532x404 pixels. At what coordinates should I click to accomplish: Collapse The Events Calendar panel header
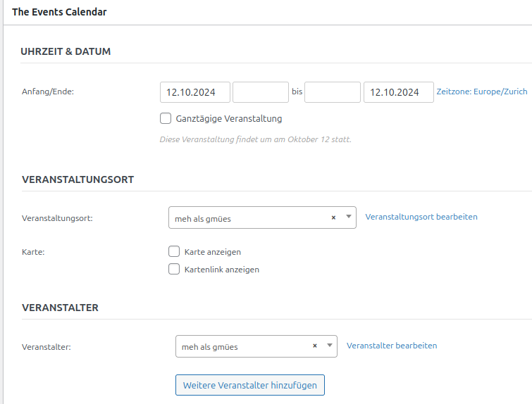point(59,12)
